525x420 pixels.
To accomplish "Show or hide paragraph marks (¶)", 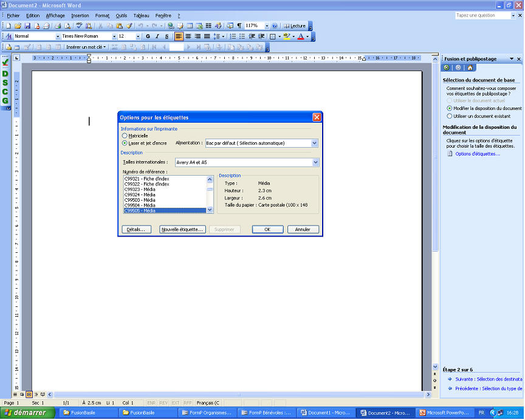I will tap(239, 26).
